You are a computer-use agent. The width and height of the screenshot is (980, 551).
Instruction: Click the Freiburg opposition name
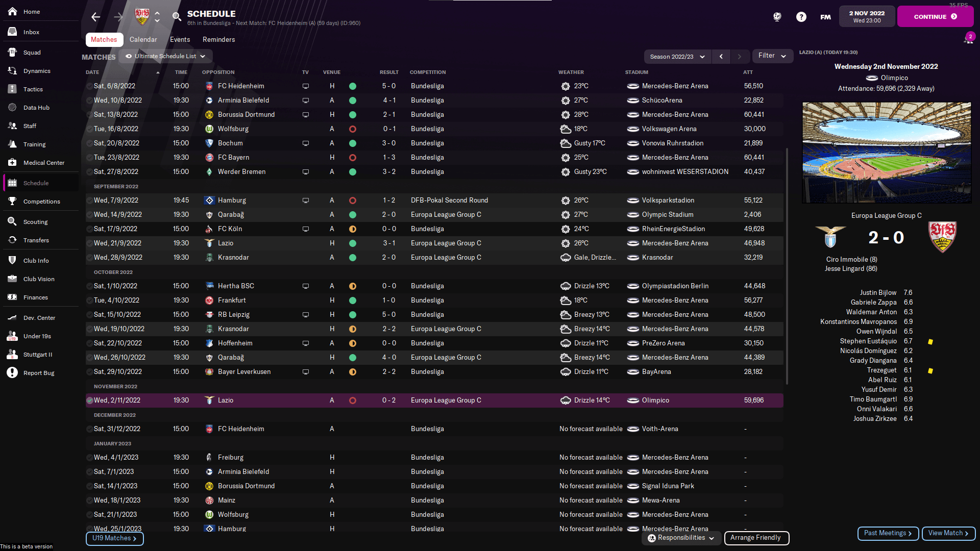[x=230, y=458]
